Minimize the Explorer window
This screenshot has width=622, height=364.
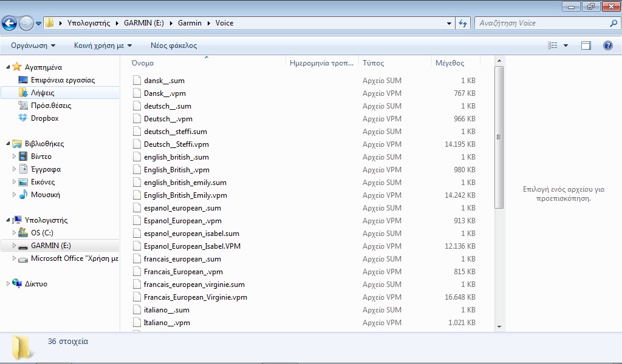click(x=571, y=6)
